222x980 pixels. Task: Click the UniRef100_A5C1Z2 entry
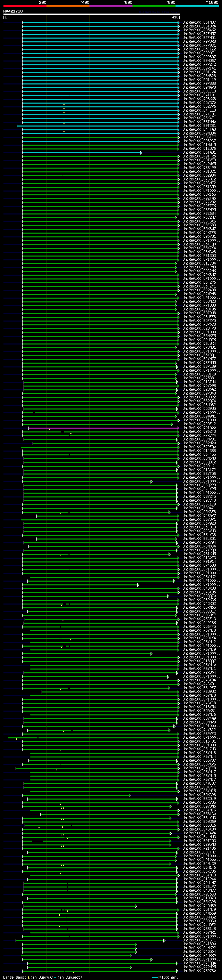199,49
